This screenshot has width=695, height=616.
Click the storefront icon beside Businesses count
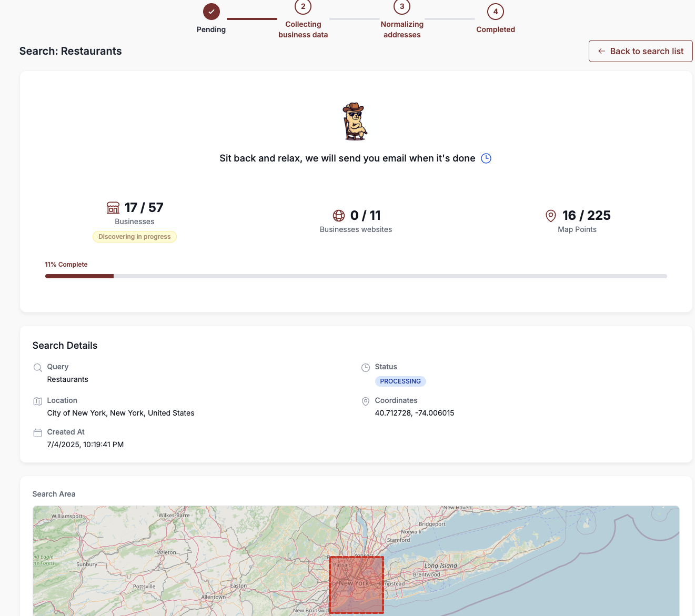click(113, 208)
